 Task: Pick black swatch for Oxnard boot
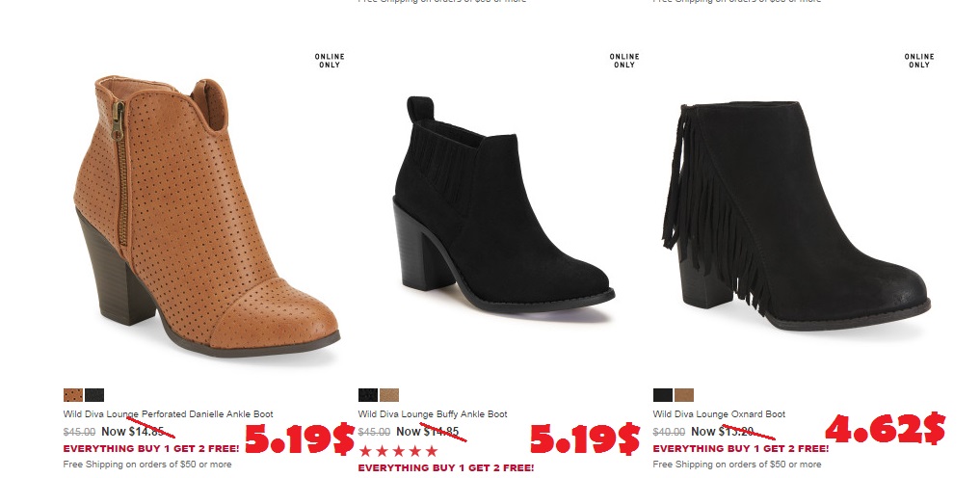(x=663, y=395)
